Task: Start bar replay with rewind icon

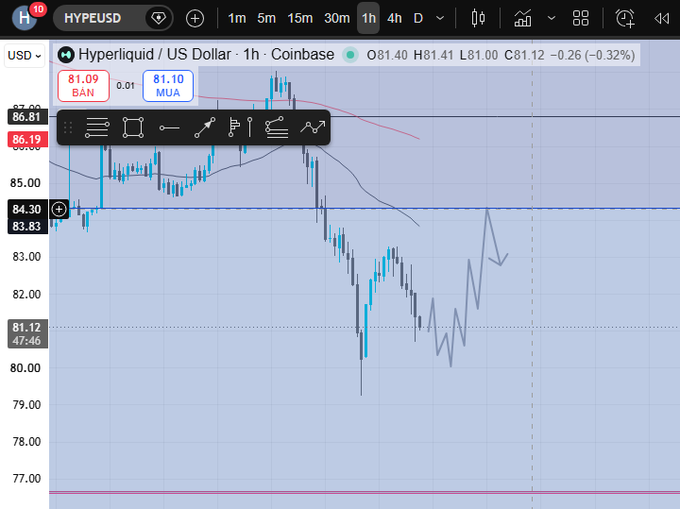Action: (662, 18)
